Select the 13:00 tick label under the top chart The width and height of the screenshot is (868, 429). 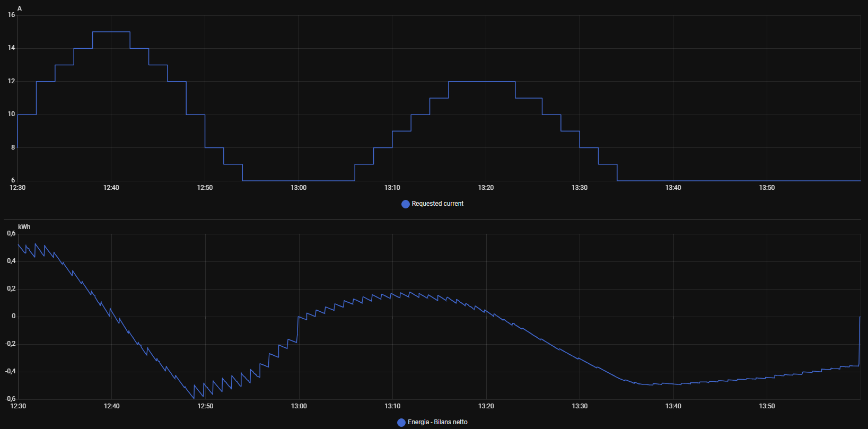click(299, 188)
